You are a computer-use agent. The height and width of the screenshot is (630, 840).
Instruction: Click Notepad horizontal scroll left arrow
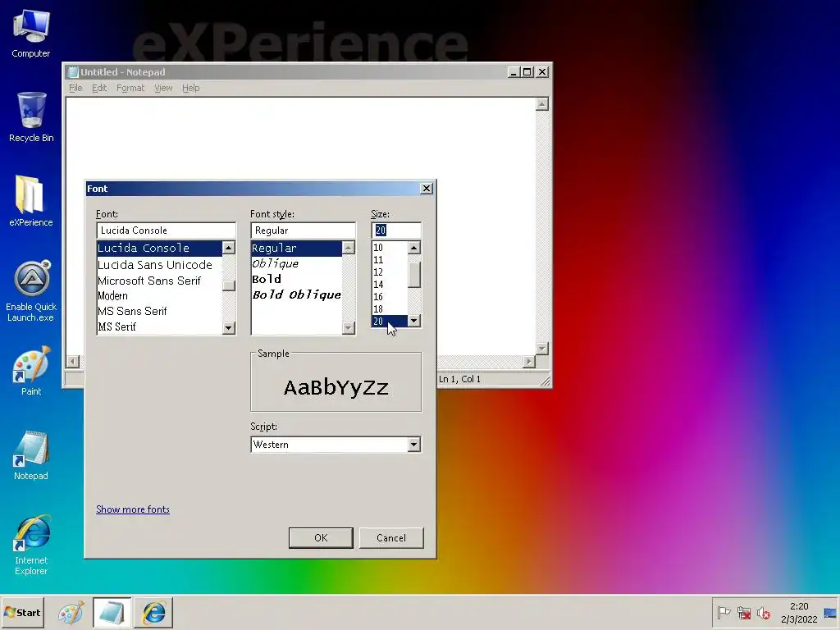tap(73, 362)
